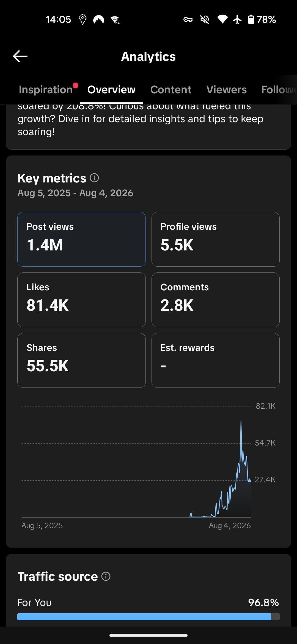Select the Comments metric card

(216, 300)
